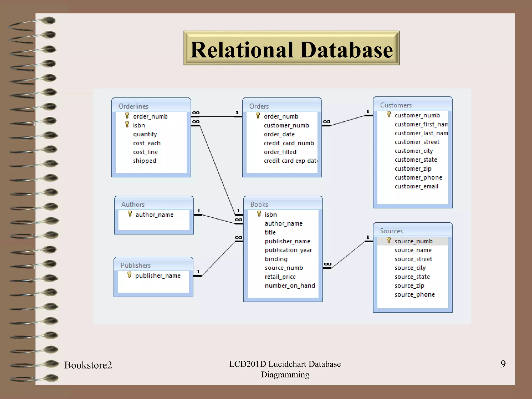Viewport: 532px width, 399px height.
Task: Select the Customers table header
Action: [x=413, y=105]
